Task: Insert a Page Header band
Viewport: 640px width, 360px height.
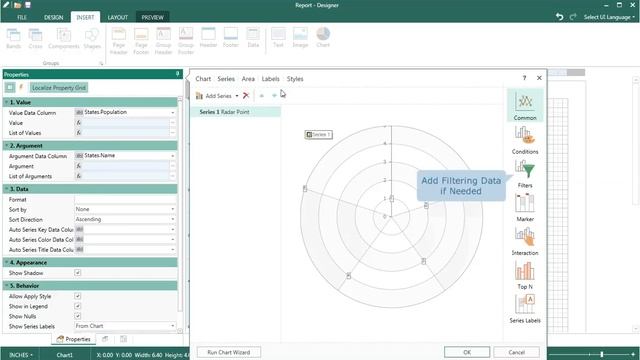Action: 119,41
